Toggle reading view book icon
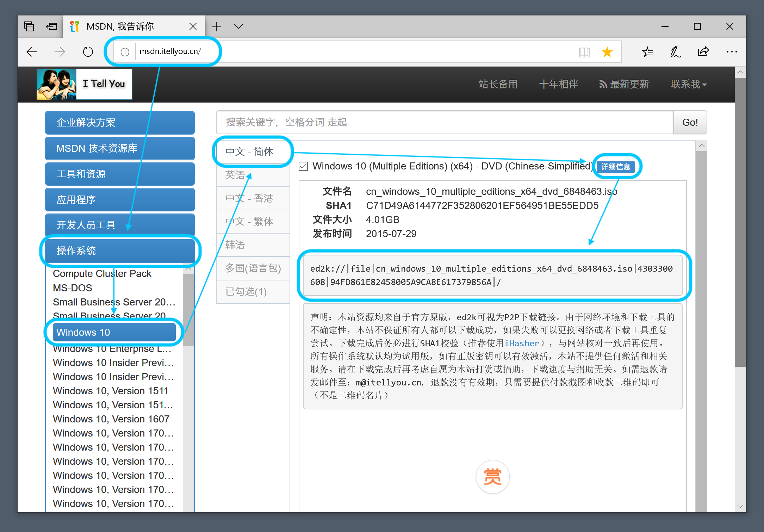Image resolution: width=764 pixels, height=532 pixels. 584,52
